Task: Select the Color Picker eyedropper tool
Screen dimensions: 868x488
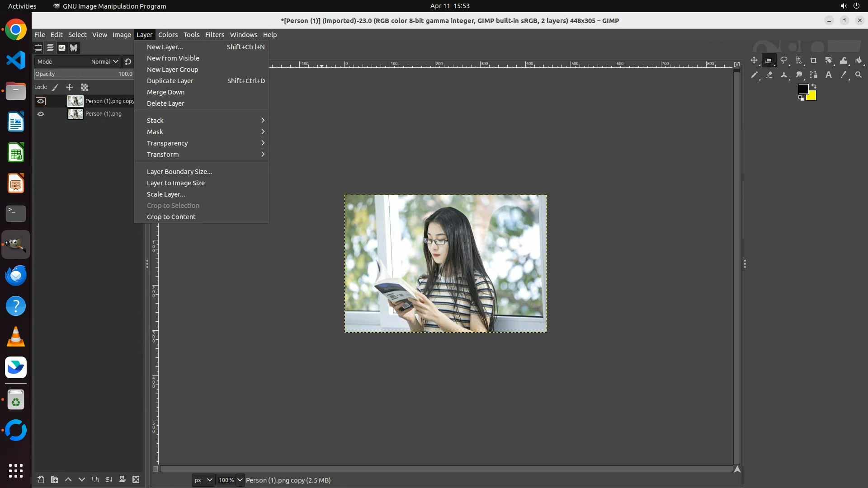Action: [x=844, y=75]
